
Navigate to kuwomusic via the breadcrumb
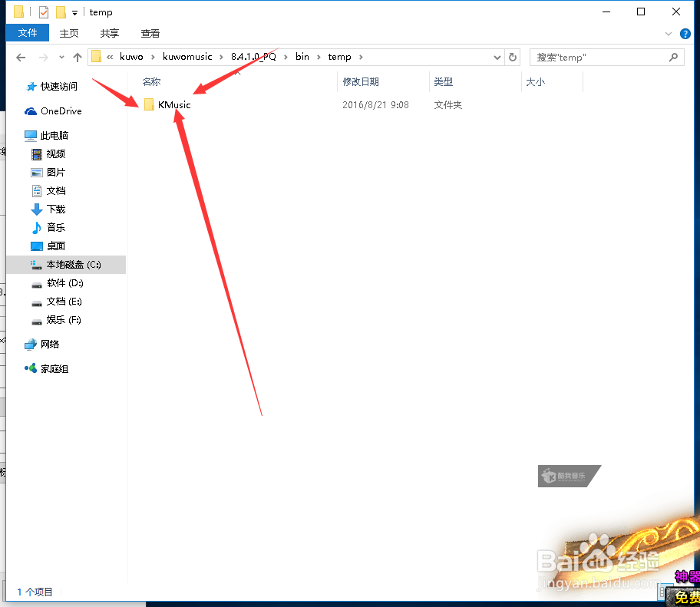coord(187,56)
